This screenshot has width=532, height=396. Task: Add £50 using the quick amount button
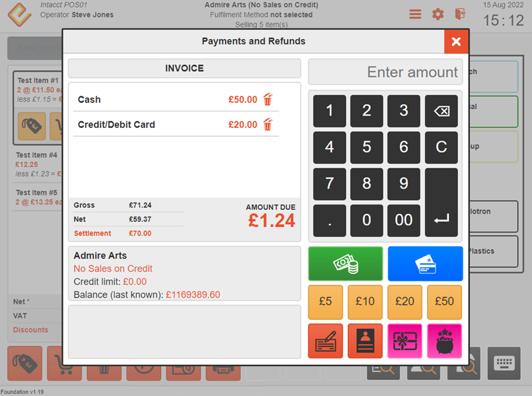coord(444,302)
